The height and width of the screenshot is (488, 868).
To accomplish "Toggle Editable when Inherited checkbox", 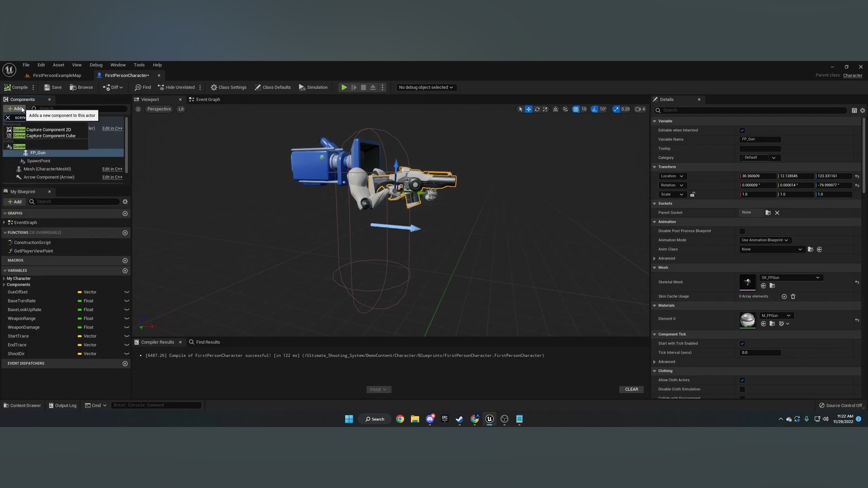I will (742, 130).
